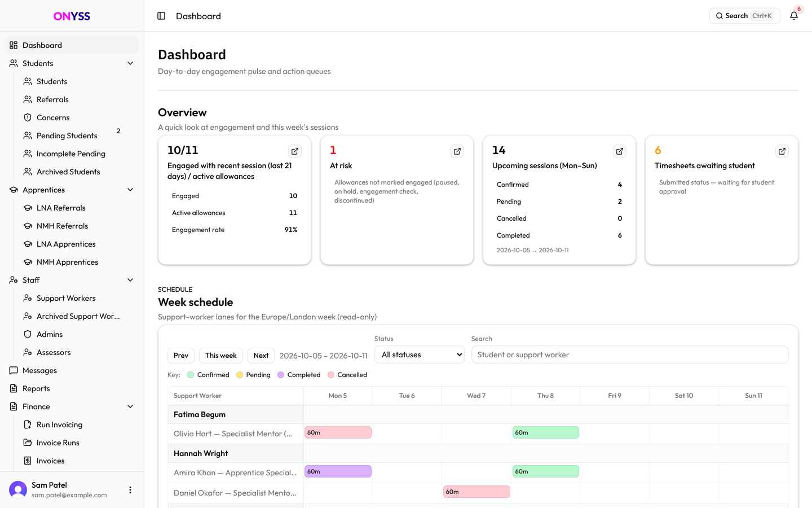Collapse the Apprentices section chevron

pos(130,190)
